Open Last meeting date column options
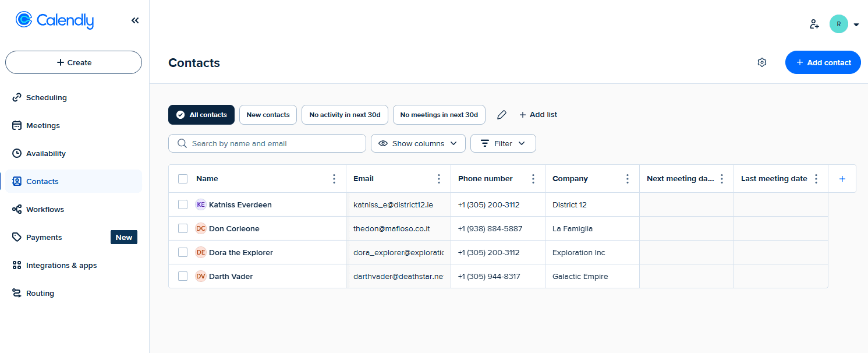 [816, 179]
